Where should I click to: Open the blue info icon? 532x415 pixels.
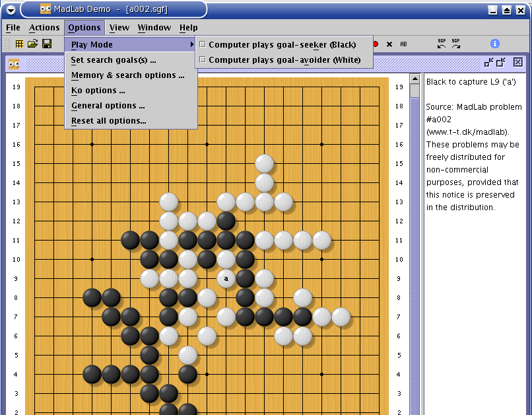[494, 44]
